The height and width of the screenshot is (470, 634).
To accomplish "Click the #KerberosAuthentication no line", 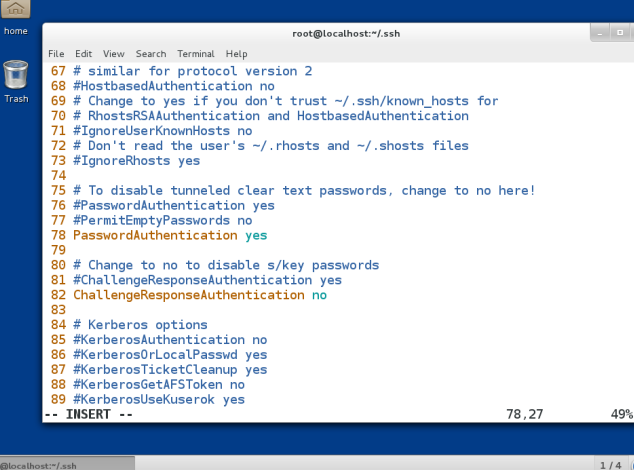I will pos(170,340).
